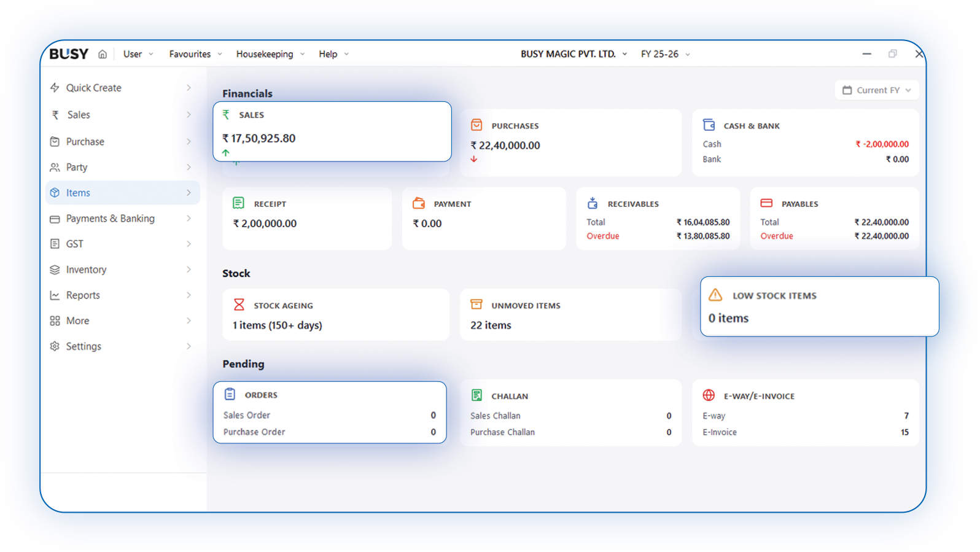Open the User menu

(138, 54)
